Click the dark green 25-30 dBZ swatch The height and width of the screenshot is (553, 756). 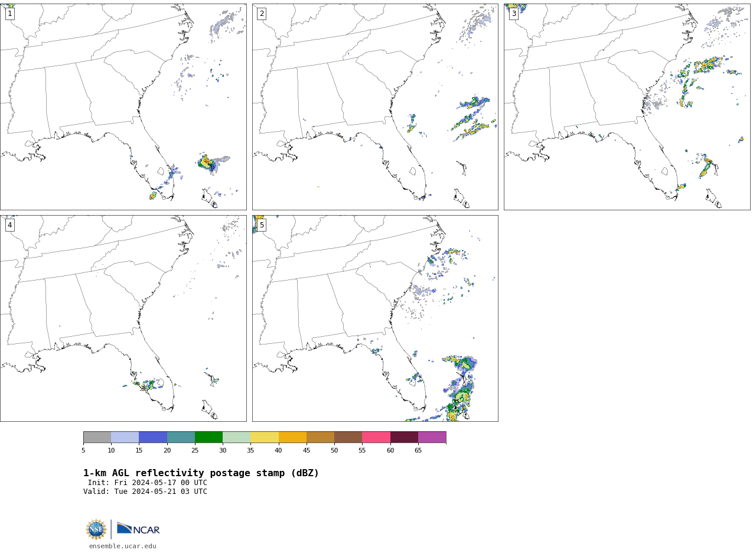point(208,437)
